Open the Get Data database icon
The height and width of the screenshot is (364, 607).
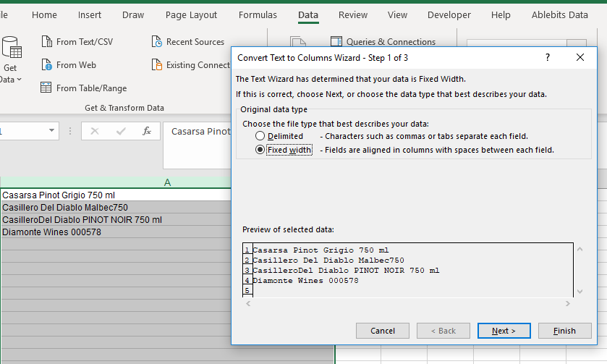pos(12,47)
